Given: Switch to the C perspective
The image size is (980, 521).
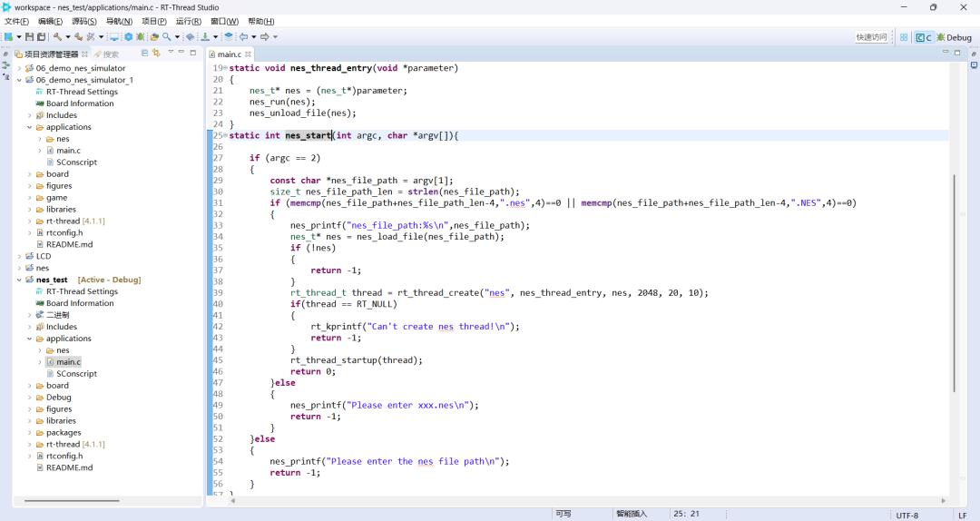Looking at the screenshot, I should click(924, 37).
